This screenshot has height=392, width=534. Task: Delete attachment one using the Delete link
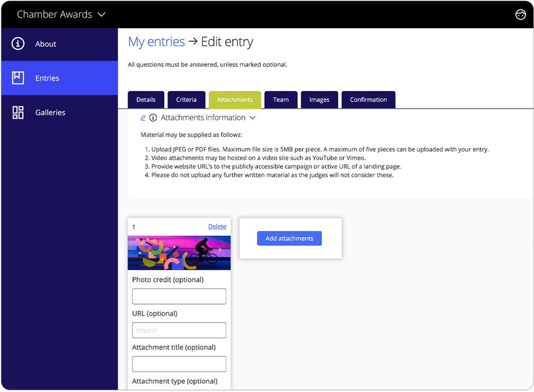click(x=217, y=226)
